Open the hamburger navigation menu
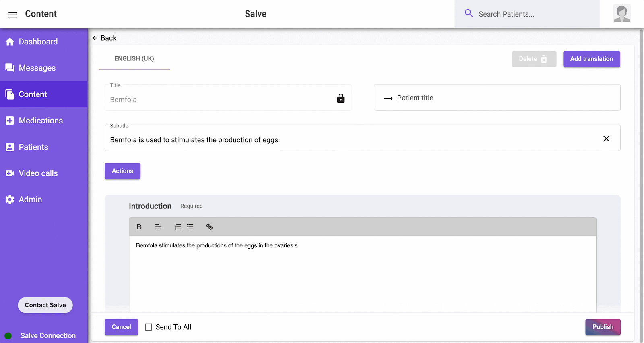Image resolution: width=644 pixels, height=343 pixels. 12,15
